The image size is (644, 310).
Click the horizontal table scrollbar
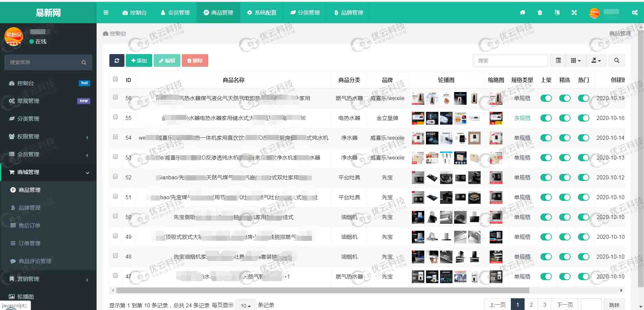coord(322,290)
